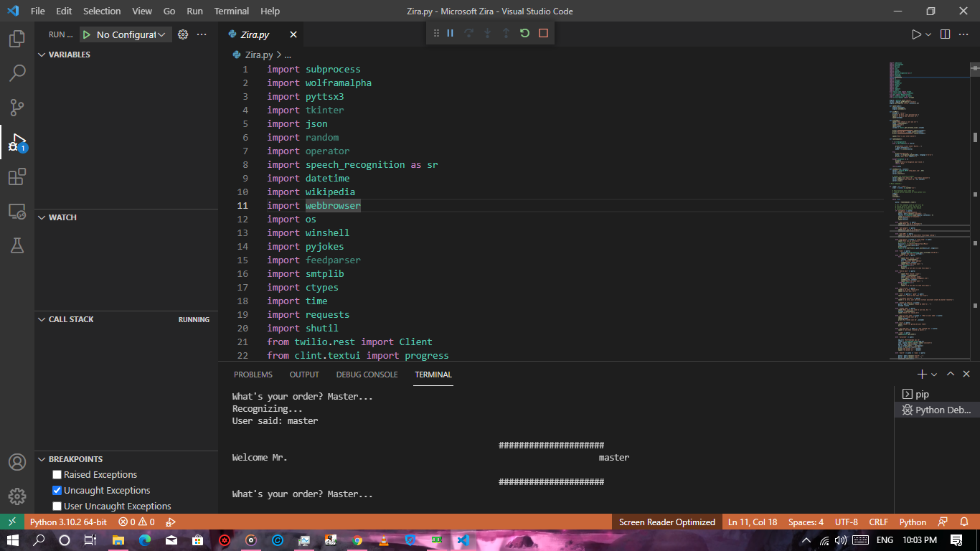The height and width of the screenshot is (551, 980).
Task: Open the Selection menu
Action: click(x=102, y=11)
